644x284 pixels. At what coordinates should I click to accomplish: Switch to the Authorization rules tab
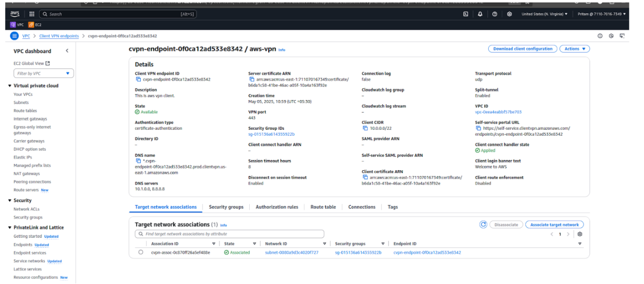click(x=277, y=207)
